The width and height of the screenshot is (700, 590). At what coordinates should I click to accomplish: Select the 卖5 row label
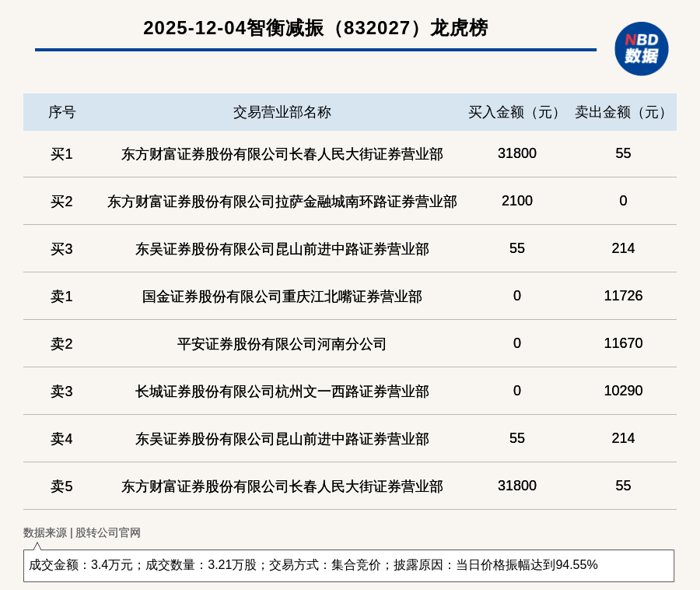[61, 486]
